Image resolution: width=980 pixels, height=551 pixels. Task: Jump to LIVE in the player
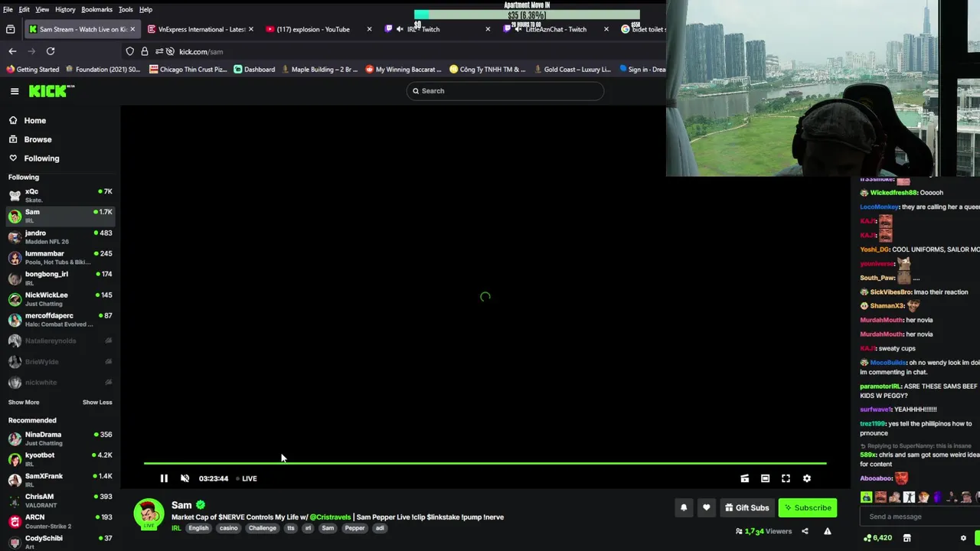247,478
